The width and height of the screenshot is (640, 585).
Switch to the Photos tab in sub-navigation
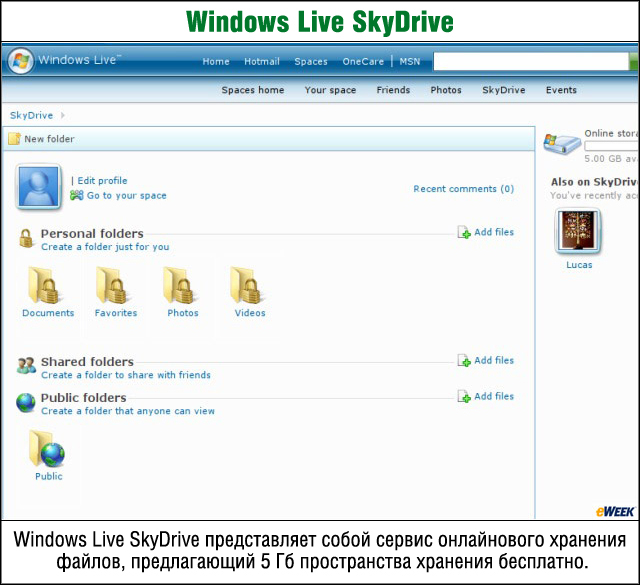[x=446, y=90]
